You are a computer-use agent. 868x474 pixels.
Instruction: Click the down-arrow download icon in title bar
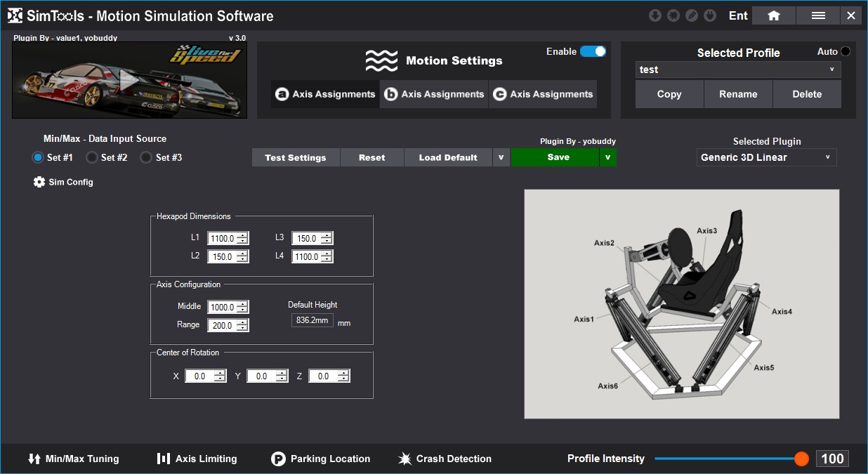point(655,15)
